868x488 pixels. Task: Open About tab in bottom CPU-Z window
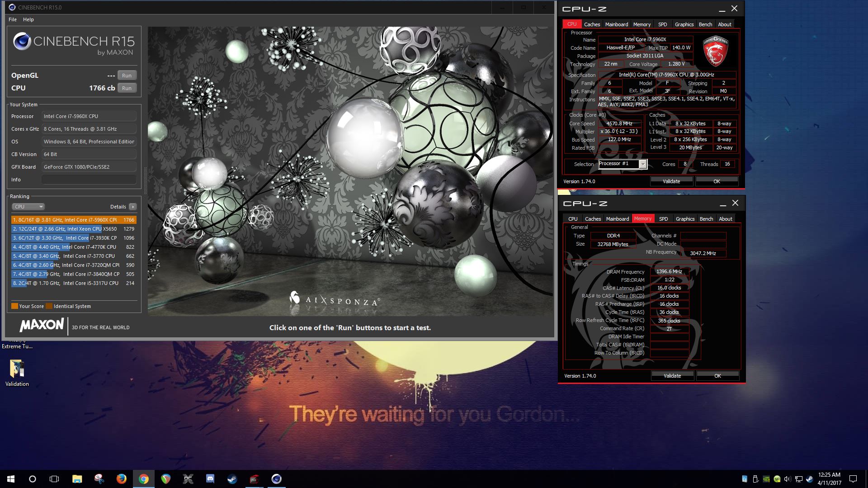point(726,219)
